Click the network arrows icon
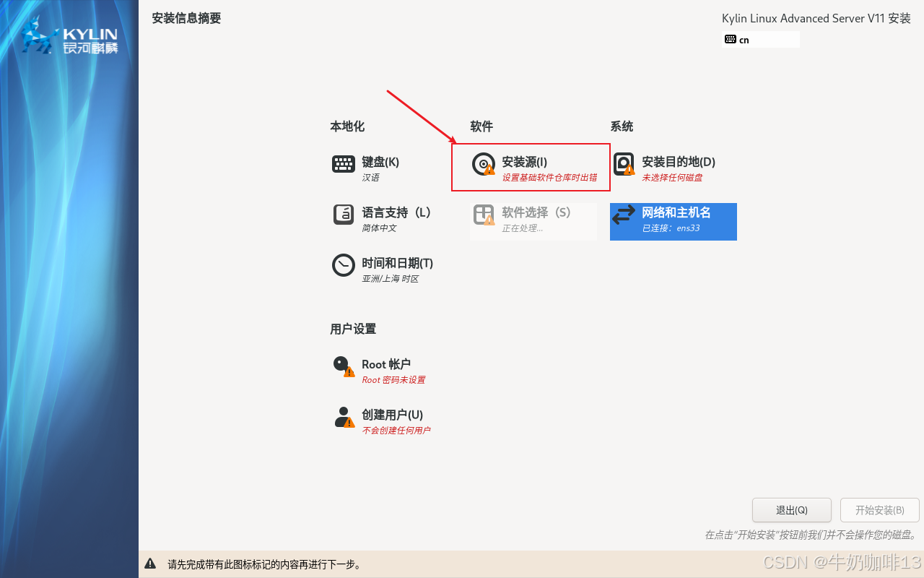The width and height of the screenshot is (924, 578). tap(624, 215)
